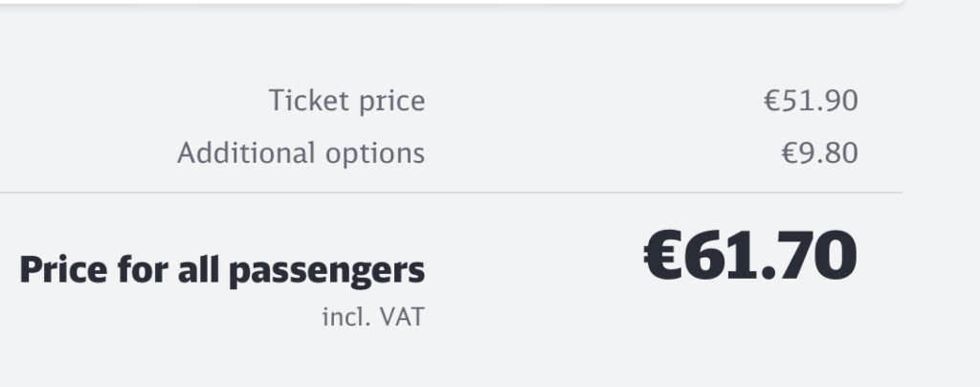Click the lighter gray strip beside summary
The image size is (980, 387).
942,193
